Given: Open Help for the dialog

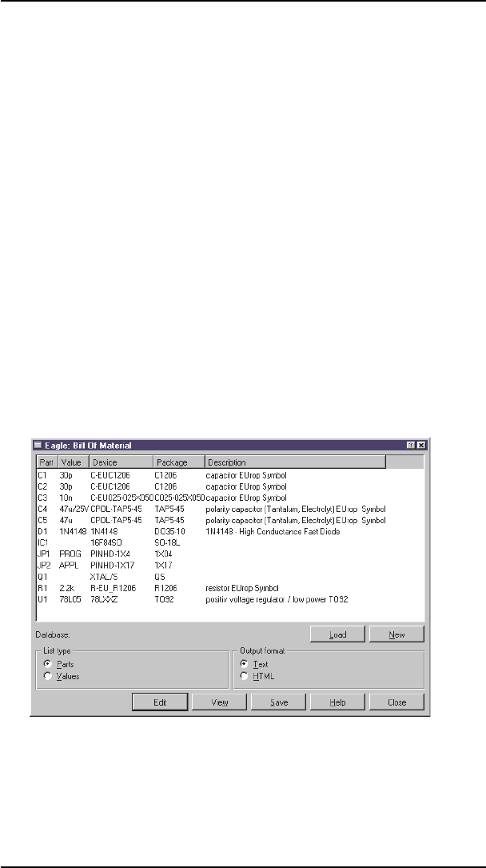Looking at the screenshot, I should coord(337,702).
